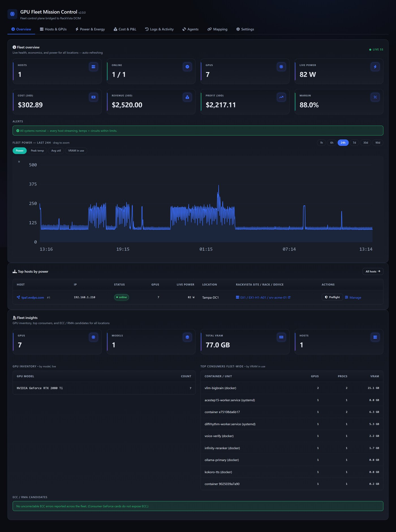
Task: Click the NVIDIA GeForce RTX 2080 Ti row
Action: click(104, 388)
